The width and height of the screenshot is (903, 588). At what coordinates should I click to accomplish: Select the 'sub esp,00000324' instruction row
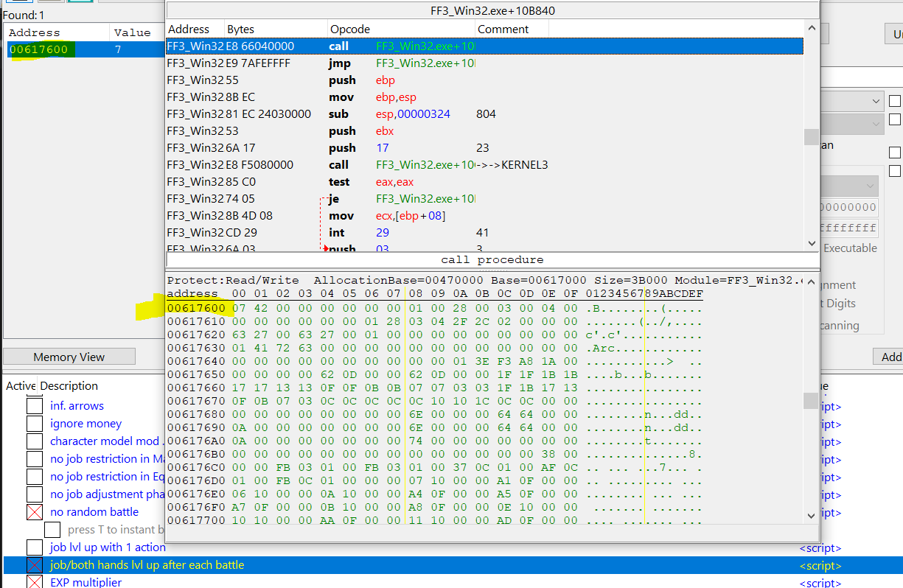point(484,114)
